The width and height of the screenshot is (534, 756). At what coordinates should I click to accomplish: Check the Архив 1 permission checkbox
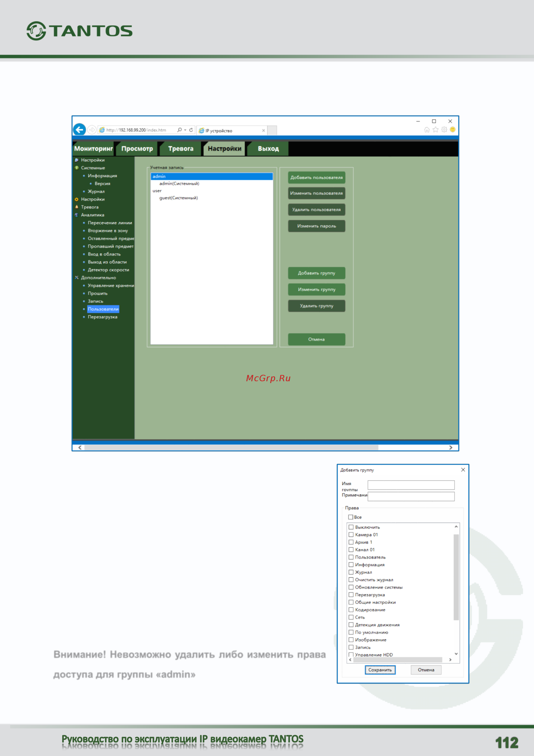(351, 542)
